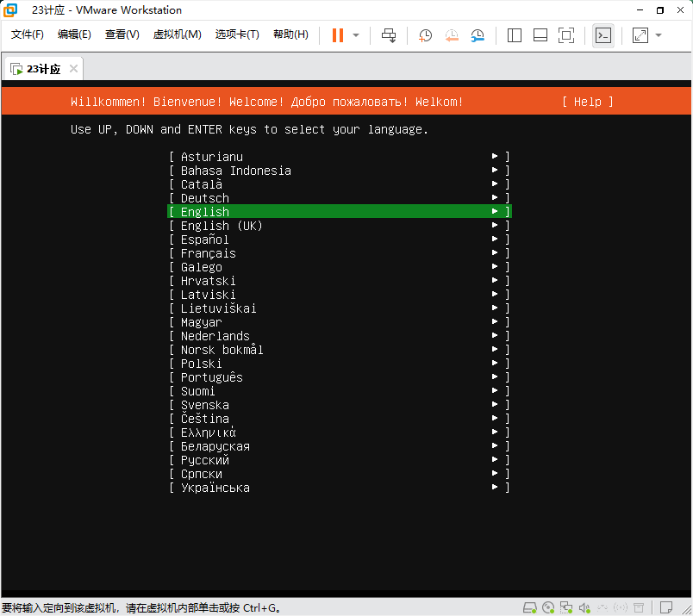
Task: Open the power options dropdown arrow
Action: 356,35
